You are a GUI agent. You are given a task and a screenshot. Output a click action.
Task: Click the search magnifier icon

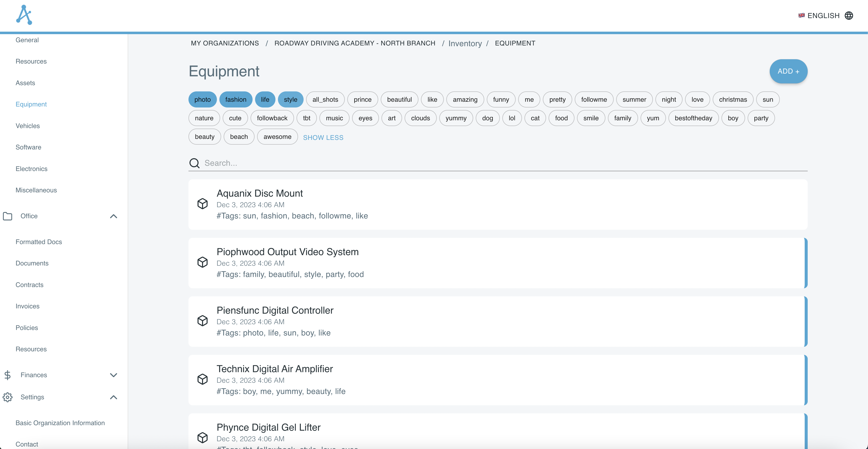(x=195, y=163)
